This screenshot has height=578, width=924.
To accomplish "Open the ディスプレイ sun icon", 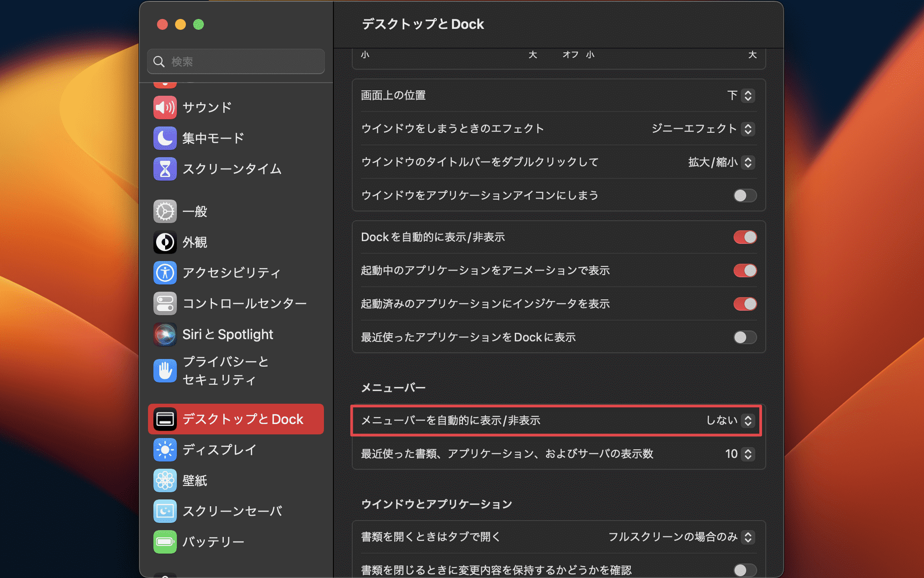I will 165,450.
